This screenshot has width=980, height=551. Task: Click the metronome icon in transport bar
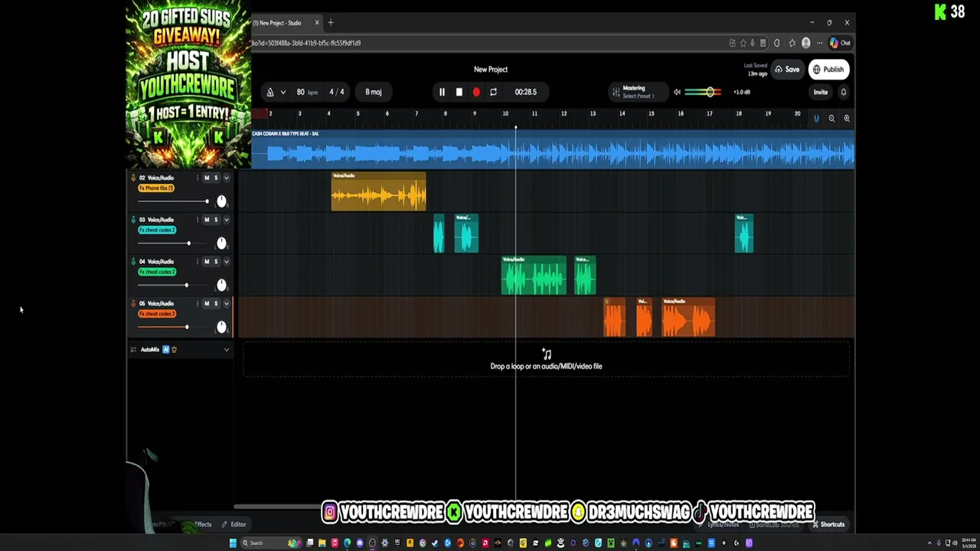click(269, 92)
